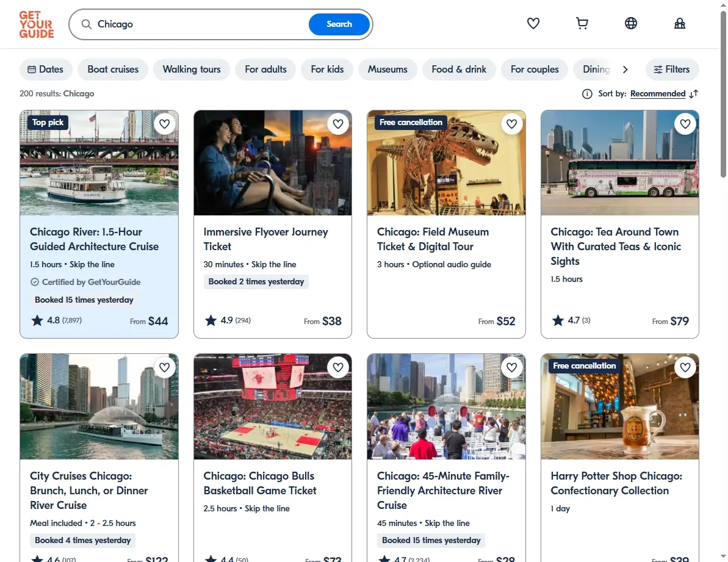Open the Filters panel
Viewport: 728px width, 562px height.
click(x=672, y=69)
